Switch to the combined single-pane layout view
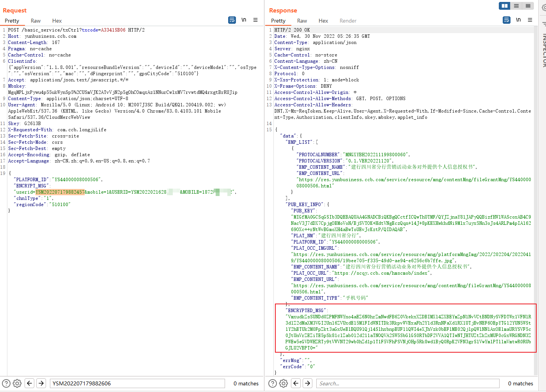 point(528,6)
